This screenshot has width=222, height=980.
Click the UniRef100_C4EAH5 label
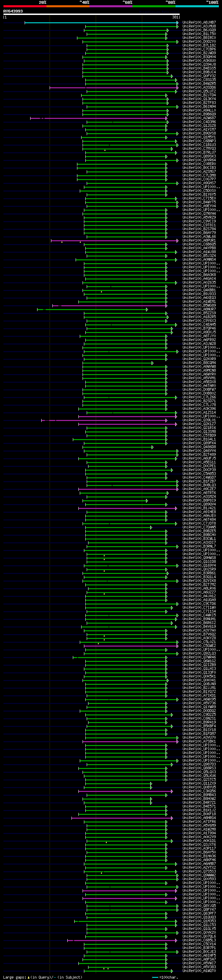pyautogui.click(x=199, y=324)
